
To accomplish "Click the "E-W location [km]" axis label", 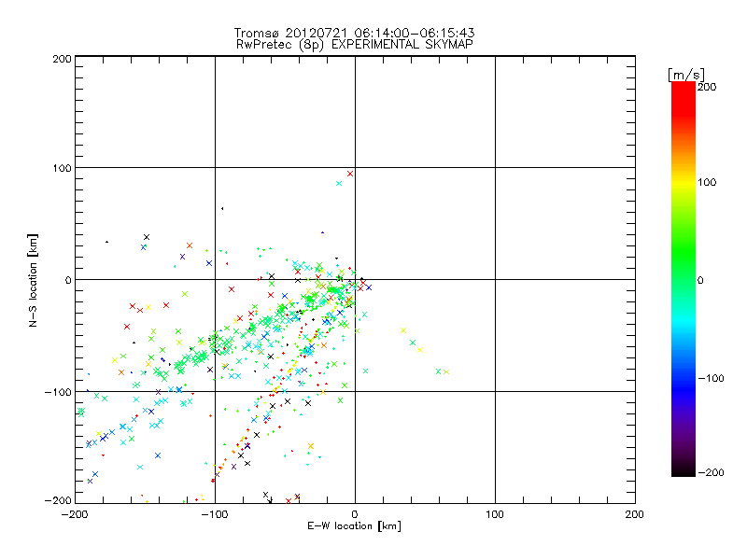I will tap(354, 526).
